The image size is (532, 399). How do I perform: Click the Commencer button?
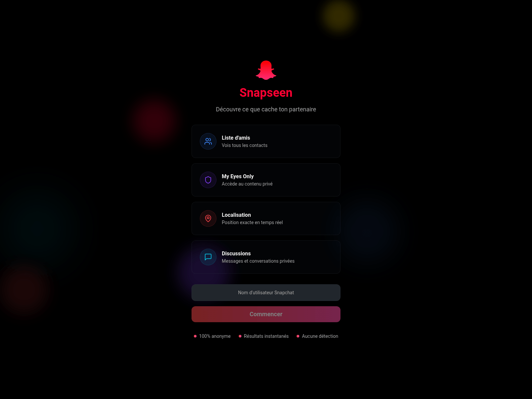coord(266,314)
